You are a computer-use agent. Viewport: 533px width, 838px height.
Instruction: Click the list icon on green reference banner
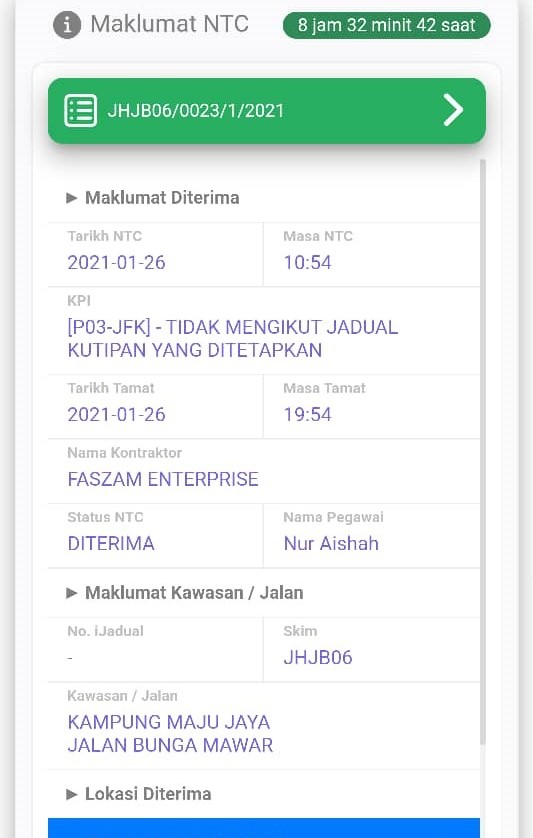coord(81,111)
